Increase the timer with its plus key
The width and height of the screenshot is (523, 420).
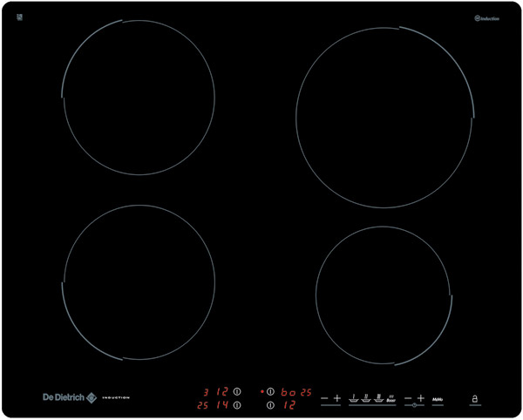tap(421, 398)
